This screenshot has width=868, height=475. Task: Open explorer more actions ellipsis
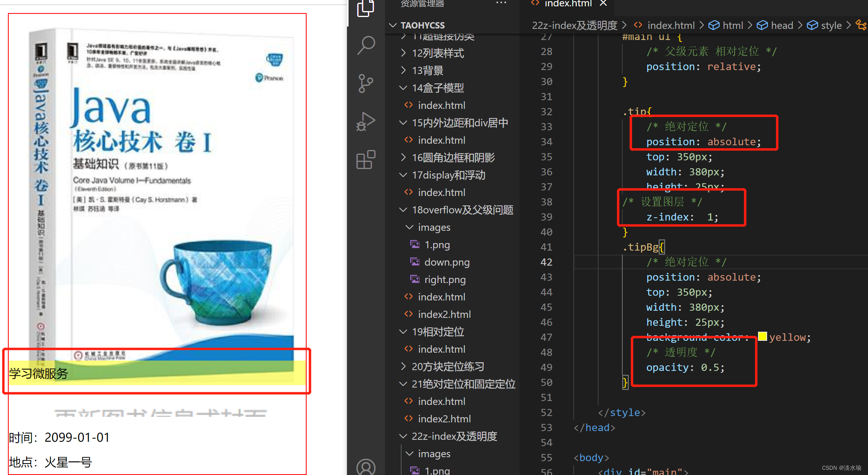tap(501, 3)
